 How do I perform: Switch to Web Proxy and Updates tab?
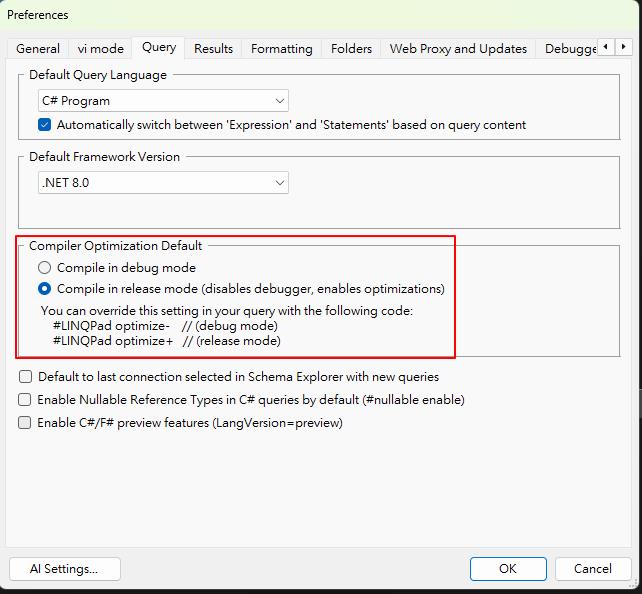coord(458,48)
